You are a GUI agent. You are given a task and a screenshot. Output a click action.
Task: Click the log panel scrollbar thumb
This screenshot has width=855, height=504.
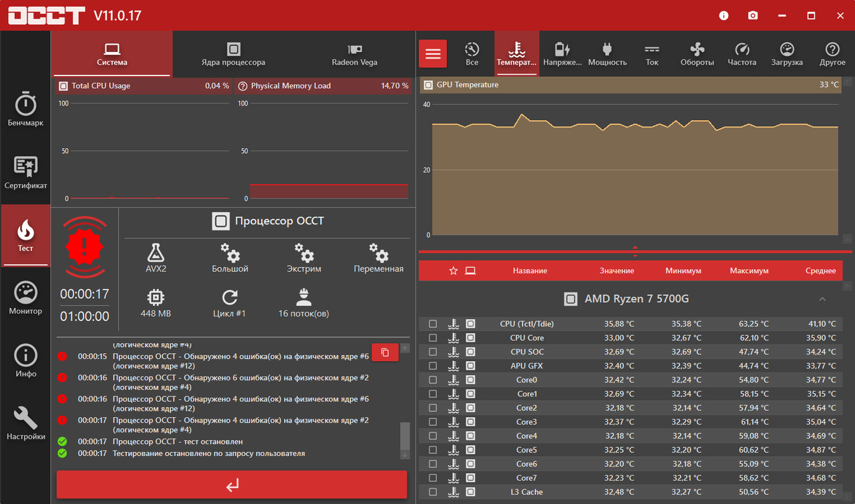[x=405, y=435]
